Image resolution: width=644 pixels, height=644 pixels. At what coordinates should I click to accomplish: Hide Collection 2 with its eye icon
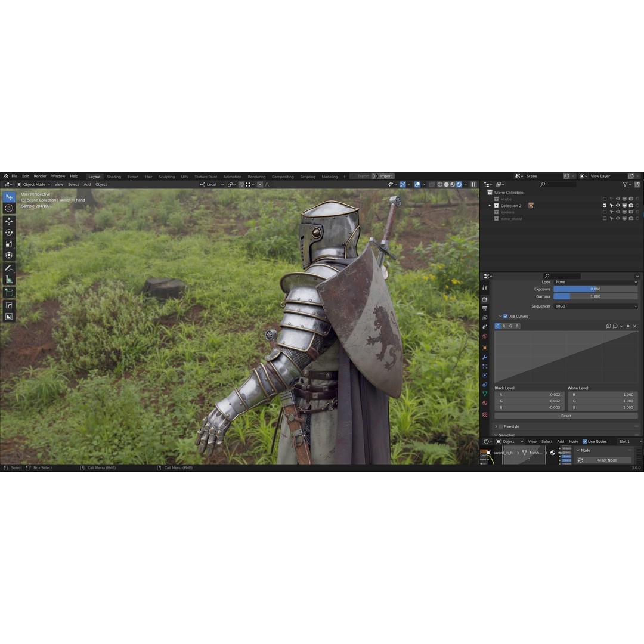pos(618,205)
